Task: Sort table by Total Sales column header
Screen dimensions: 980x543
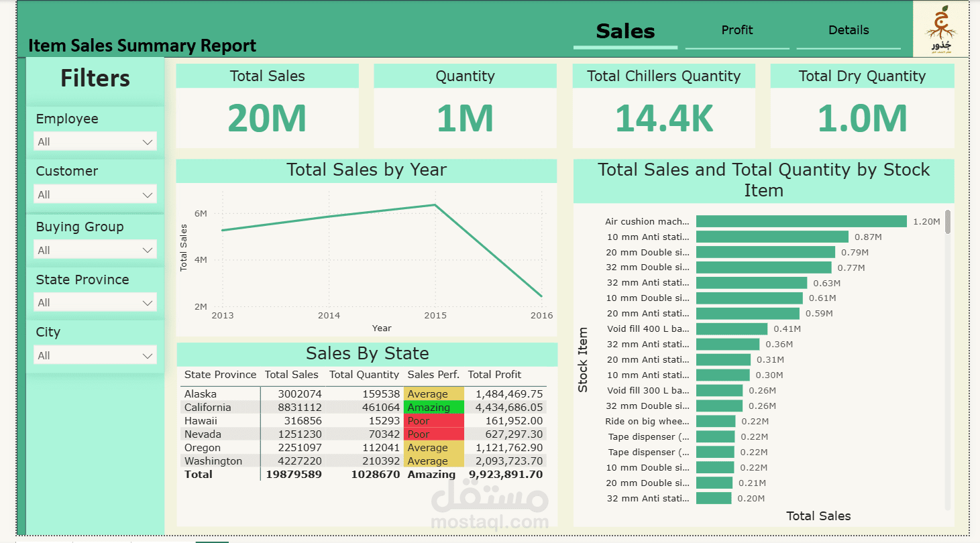Action: (292, 375)
